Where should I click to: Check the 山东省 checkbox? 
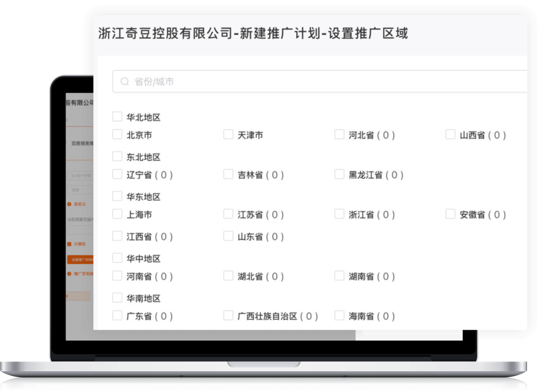tap(228, 236)
